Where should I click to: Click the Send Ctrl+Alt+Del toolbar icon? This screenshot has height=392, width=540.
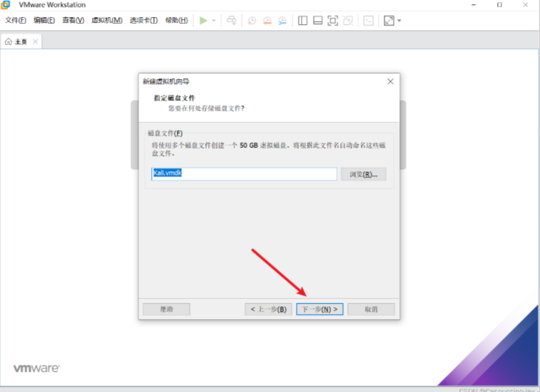(231, 21)
